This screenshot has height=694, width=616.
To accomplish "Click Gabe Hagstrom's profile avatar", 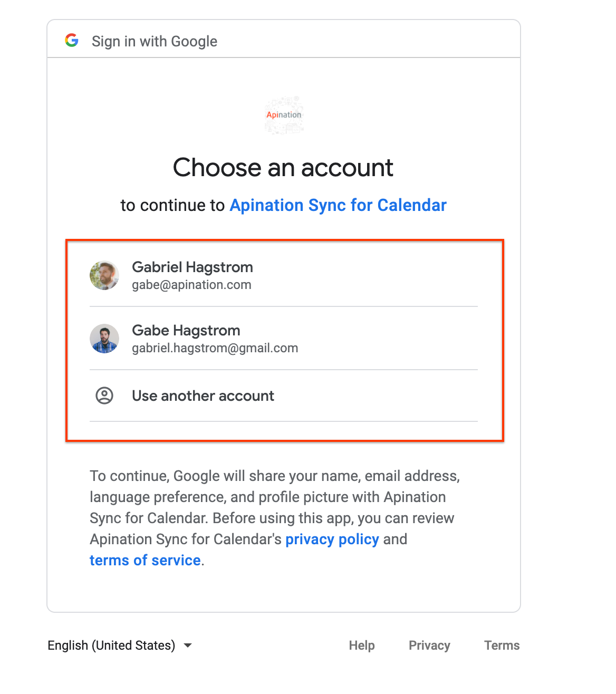I will click(104, 339).
